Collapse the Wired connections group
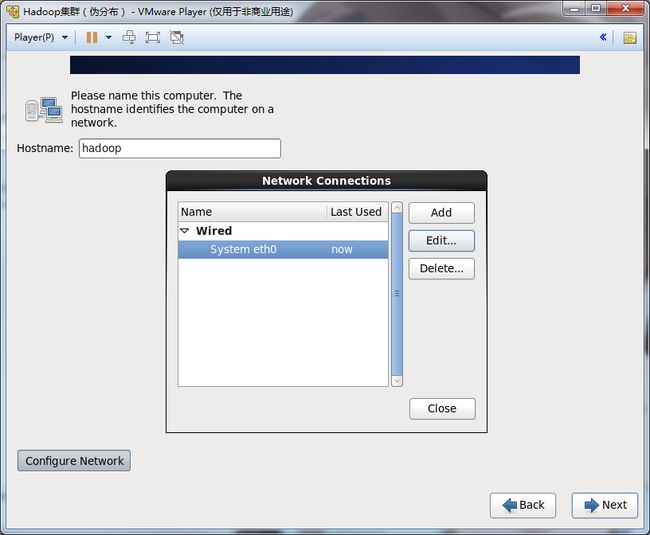 pos(184,231)
